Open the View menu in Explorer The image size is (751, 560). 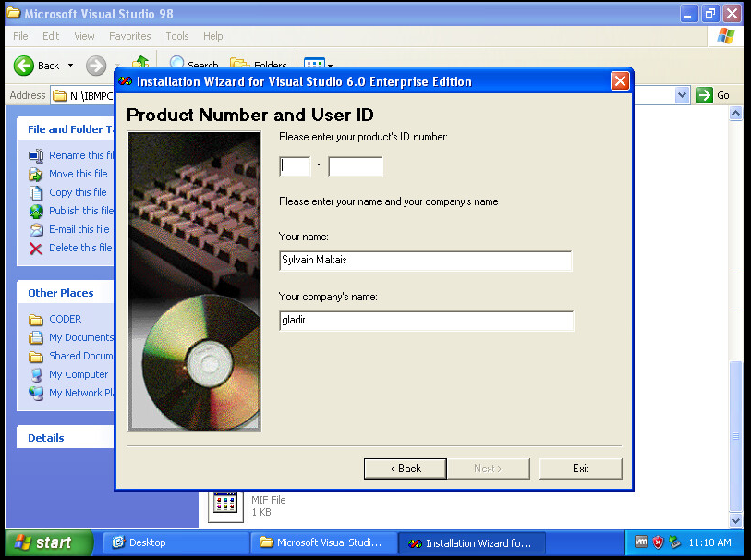pos(84,36)
